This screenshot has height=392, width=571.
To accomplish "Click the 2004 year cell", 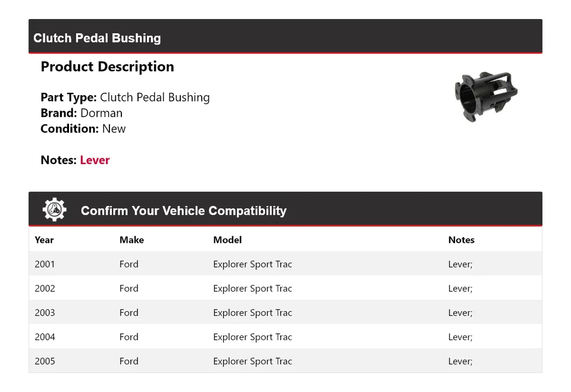I will coord(45,337).
